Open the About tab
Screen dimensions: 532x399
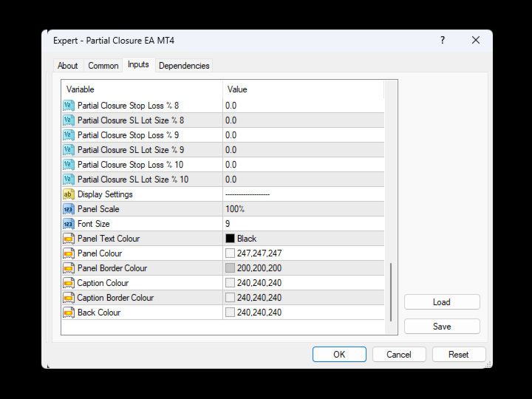tap(67, 66)
